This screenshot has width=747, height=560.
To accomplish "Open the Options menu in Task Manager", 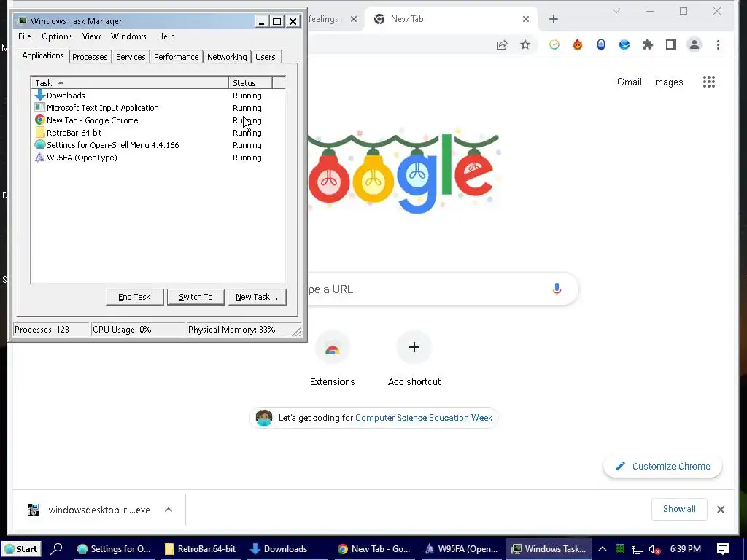I will [57, 36].
